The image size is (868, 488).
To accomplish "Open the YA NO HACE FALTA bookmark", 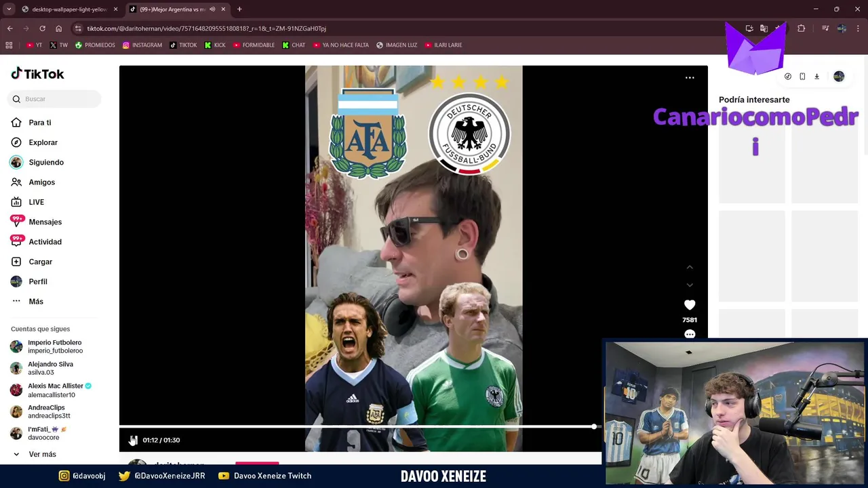I will pyautogui.click(x=340, y=45).
